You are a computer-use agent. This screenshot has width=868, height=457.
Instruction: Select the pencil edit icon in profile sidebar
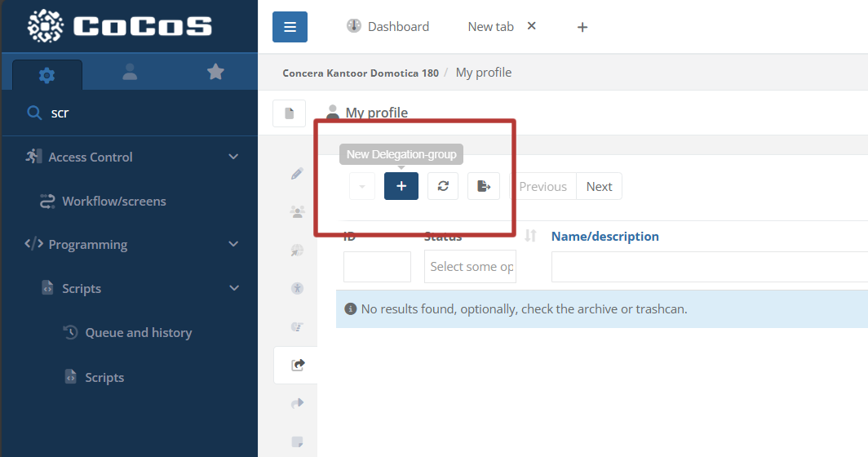pyautogui.click(x=297, y=174)
